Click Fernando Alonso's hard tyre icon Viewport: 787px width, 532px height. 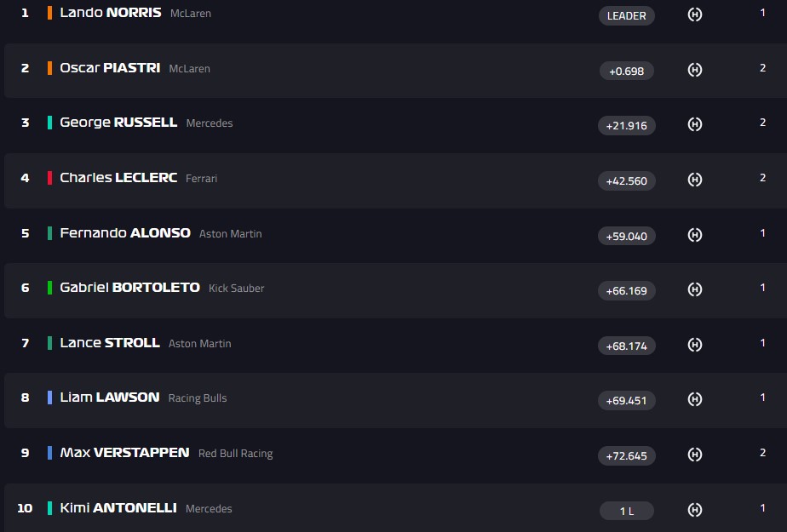coord(695,235)
